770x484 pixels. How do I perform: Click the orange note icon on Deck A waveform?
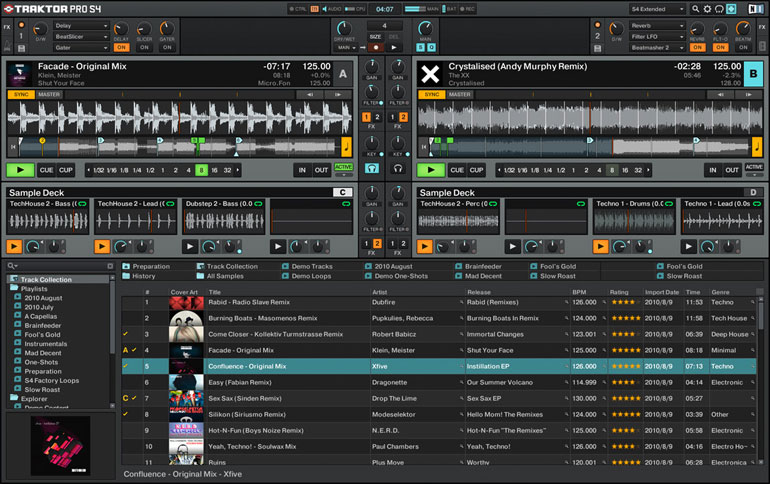[x=347, y=147]
